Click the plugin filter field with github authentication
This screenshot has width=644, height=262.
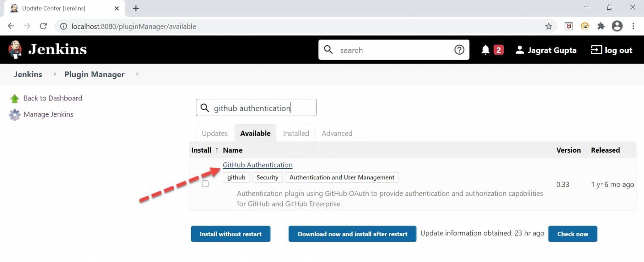click(256, 108)
